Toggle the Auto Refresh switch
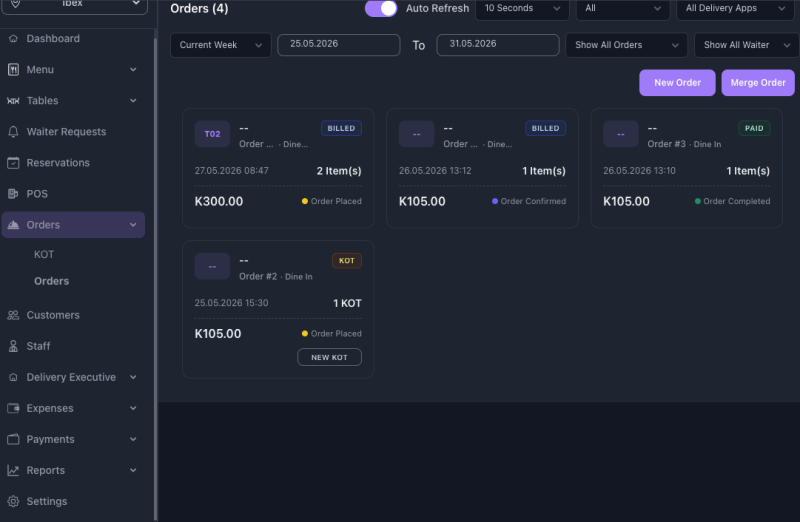 click(381, 8)
